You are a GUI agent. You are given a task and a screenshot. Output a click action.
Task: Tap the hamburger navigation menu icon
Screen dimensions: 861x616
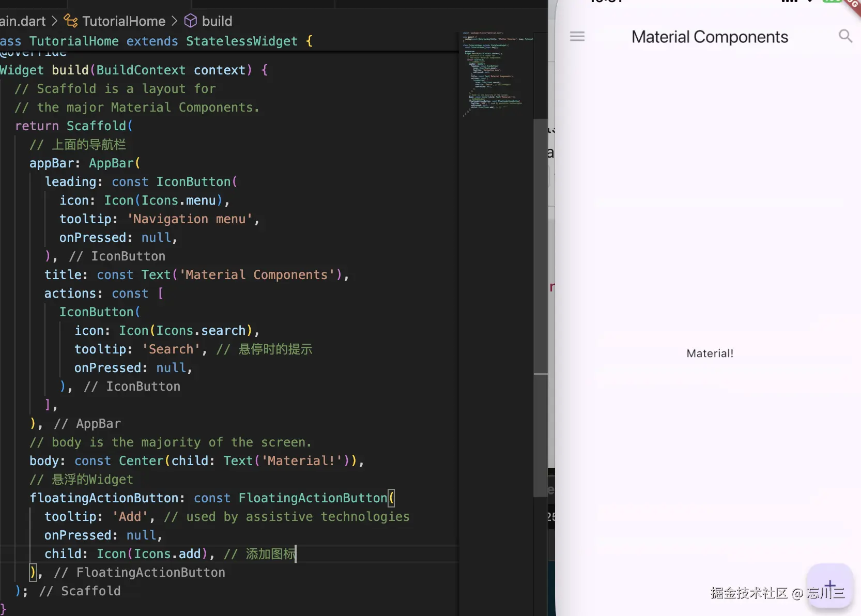tap(577, 36)
